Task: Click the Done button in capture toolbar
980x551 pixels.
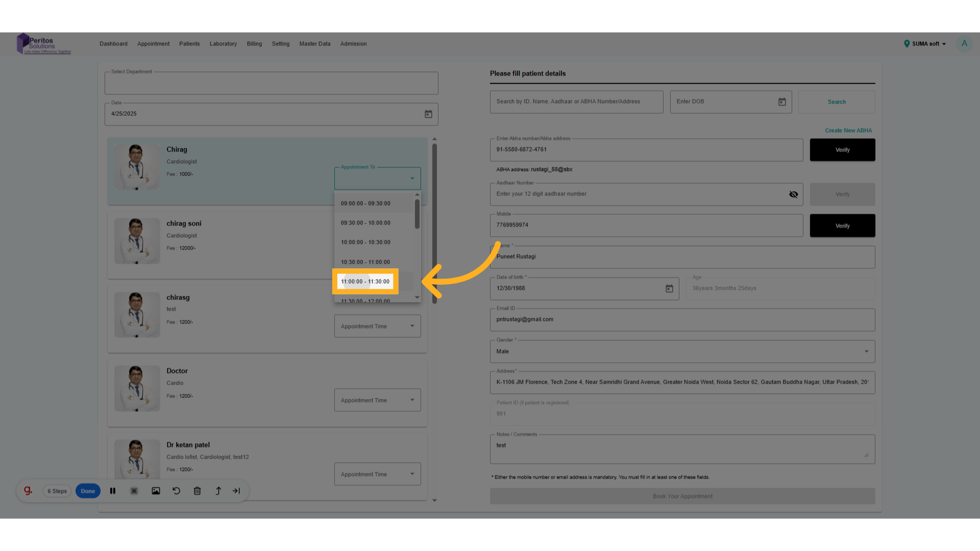Action: point(88,491)
